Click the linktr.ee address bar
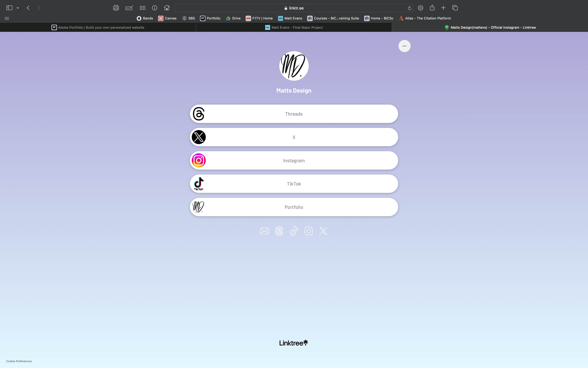 tap(294, 8)
